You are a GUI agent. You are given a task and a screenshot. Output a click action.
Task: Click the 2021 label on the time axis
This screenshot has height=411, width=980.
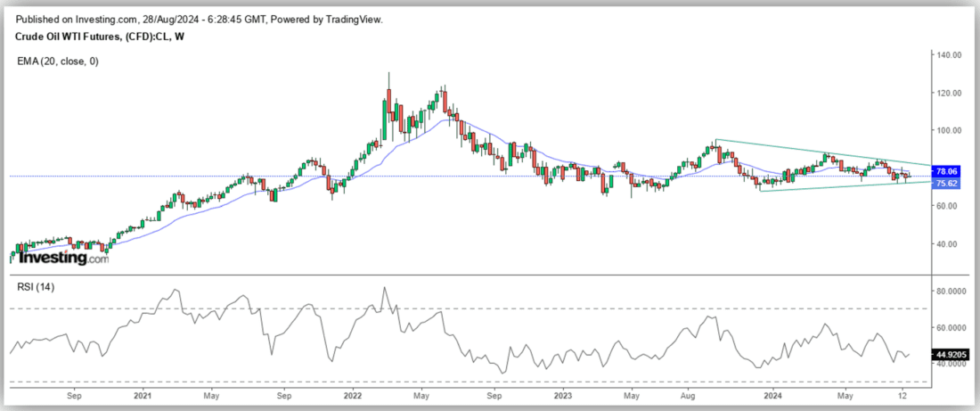(143, 396)
